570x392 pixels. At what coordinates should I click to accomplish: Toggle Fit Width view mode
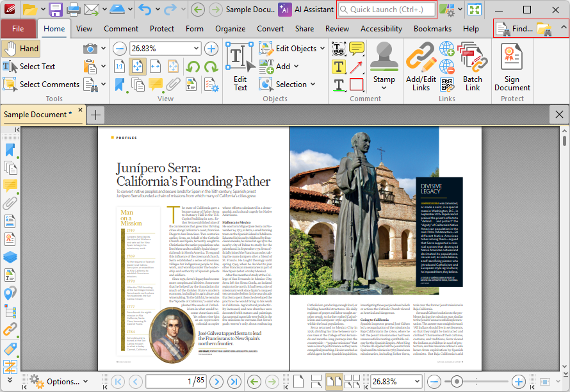coord(155,67)
